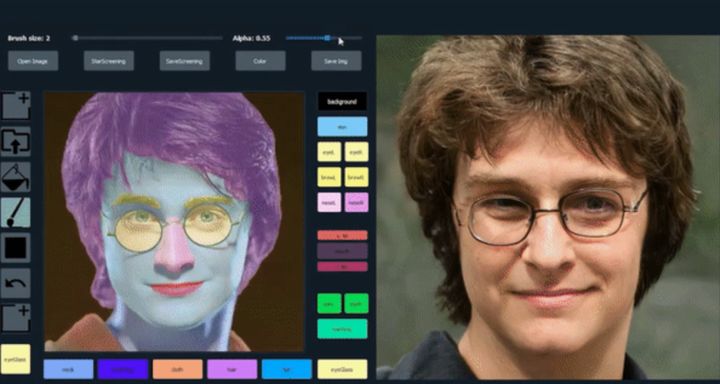Click the Open Image button
This screenshot has height=384, width=720.
[x=33, y=61]
